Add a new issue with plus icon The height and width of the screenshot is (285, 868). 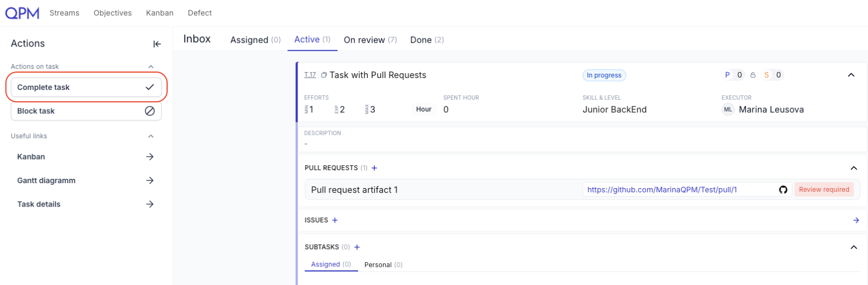coord(335,220)
